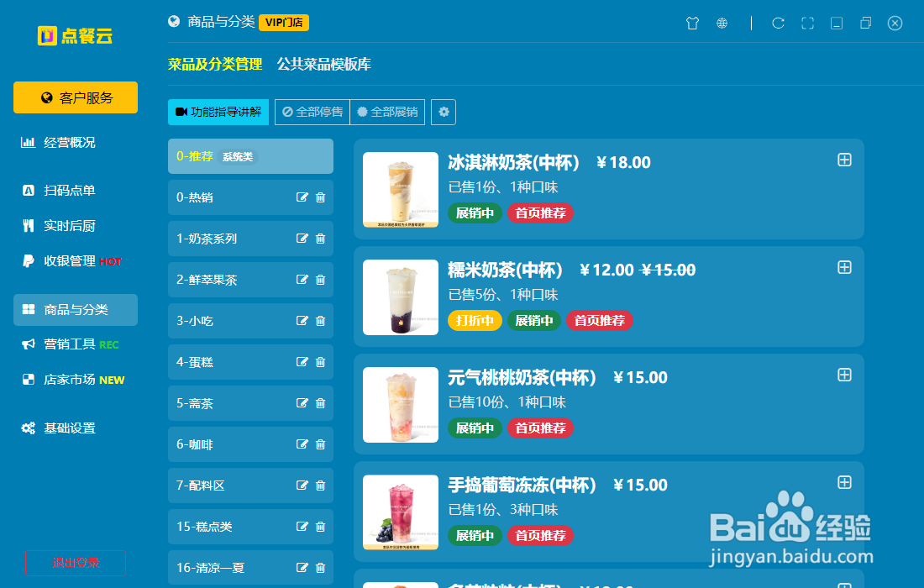Toggle 打折中 tag on 糯米奶茶

coord(475,321)
